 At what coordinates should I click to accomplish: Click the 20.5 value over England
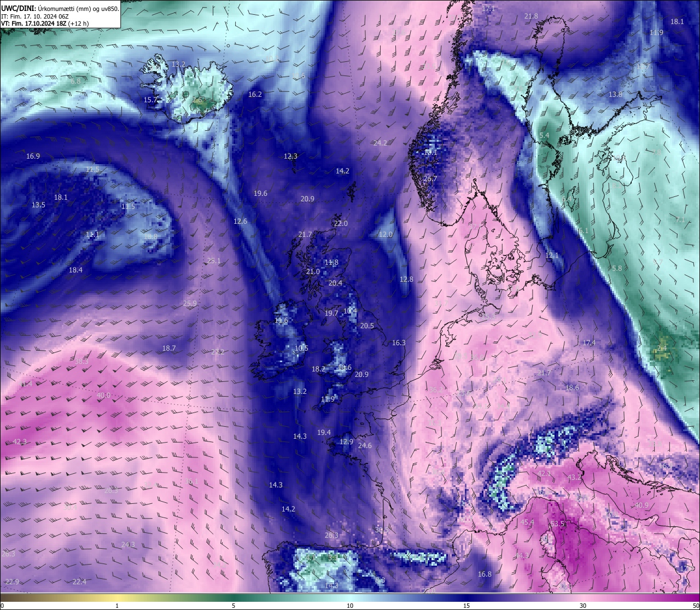tap(367, 326)
